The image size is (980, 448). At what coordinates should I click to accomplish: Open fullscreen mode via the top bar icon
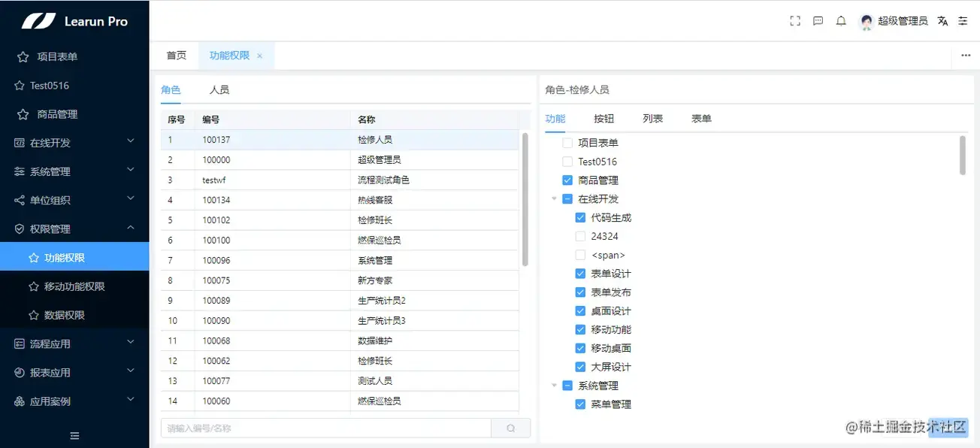794,20
